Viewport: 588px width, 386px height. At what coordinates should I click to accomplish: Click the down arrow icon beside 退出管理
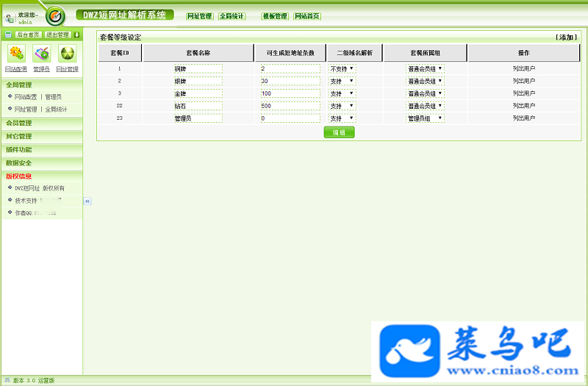pos(76,35)
